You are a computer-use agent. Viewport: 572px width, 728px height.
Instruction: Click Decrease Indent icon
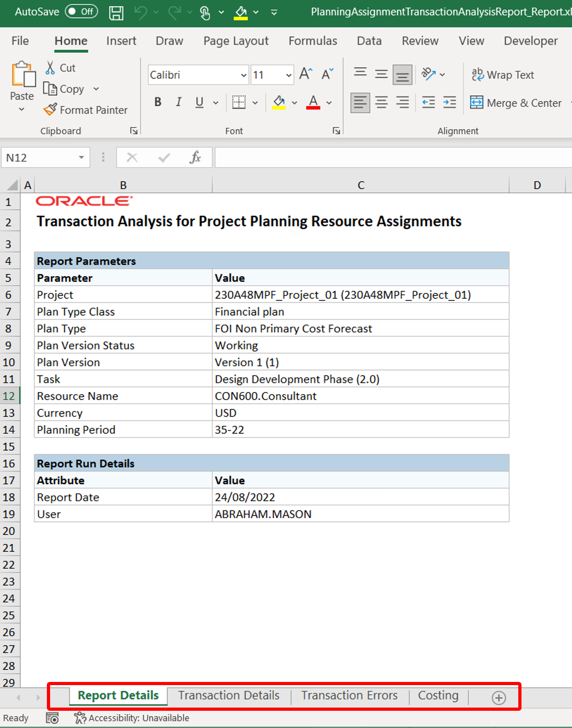click(x=428, y=103)
